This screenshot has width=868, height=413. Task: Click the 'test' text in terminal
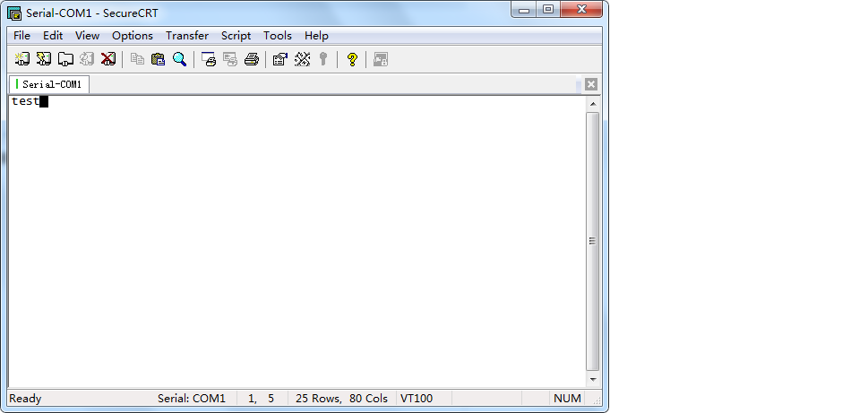click(25, 101)
